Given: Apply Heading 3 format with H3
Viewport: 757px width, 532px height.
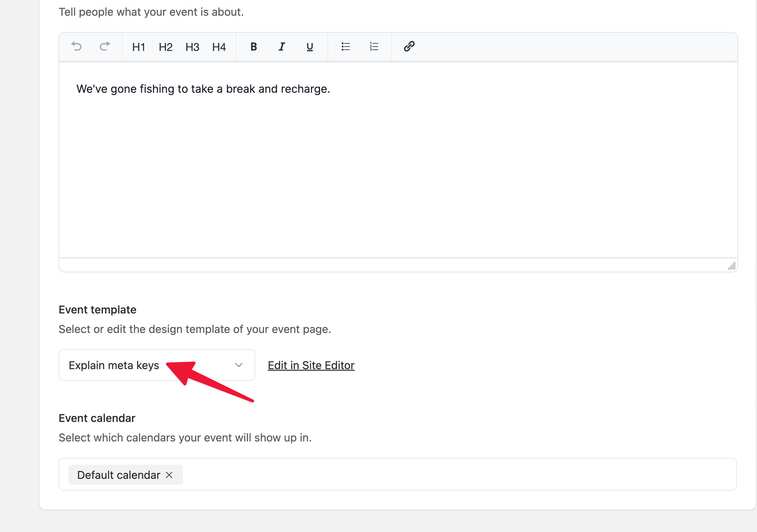Looking at the screenshot, I should pos(192,47).
